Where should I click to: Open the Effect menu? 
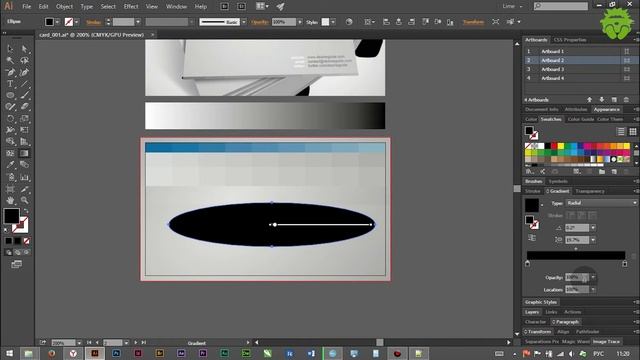(x=131, y=7)
